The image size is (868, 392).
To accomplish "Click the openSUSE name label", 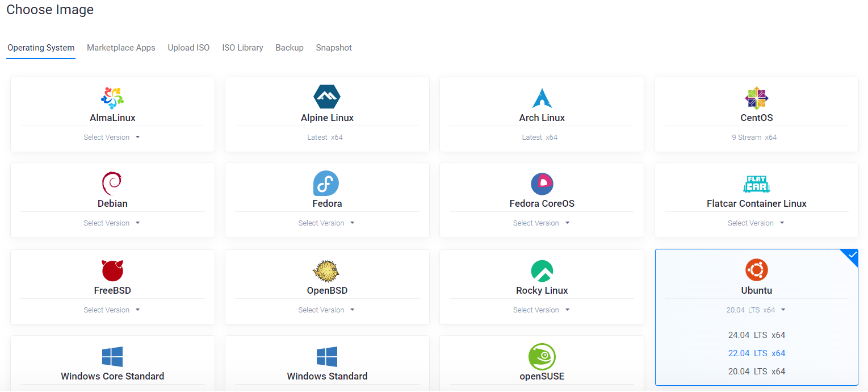I will tap(542, 376).
